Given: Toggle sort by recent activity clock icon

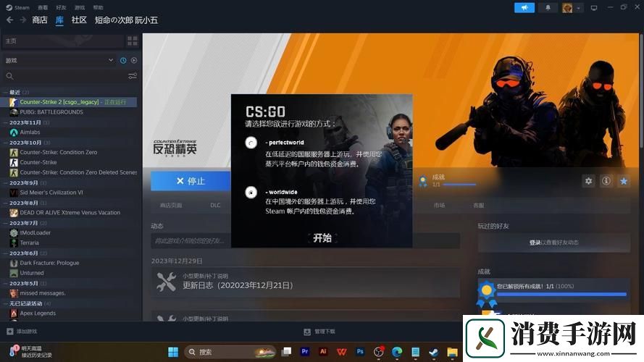Looking at the screenshot, I should point(123,60).
